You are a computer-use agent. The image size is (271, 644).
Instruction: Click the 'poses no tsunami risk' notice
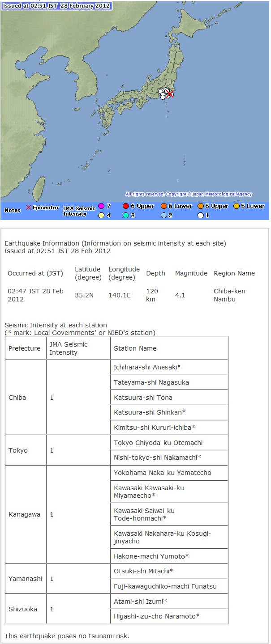tap(67, 636)
